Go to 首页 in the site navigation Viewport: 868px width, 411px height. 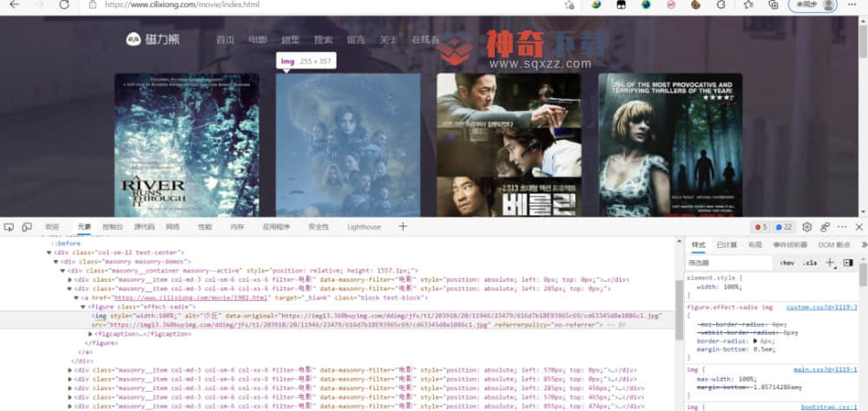pos(226,40)
